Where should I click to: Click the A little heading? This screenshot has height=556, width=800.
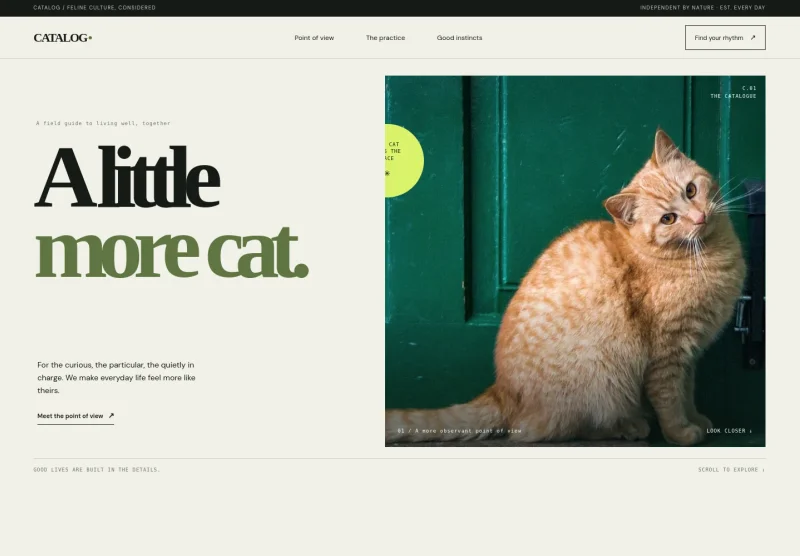coord(127,177)
